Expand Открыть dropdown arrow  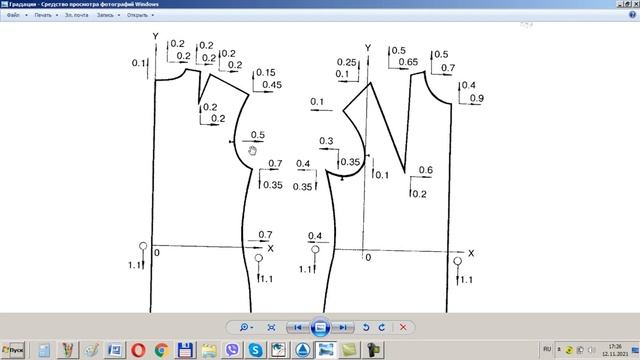(x=153, y=16)
